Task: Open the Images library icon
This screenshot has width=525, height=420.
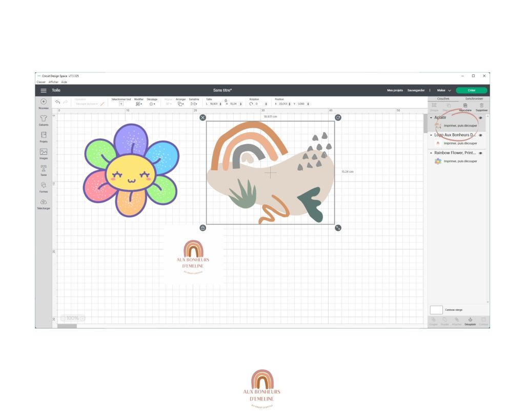Action: 44,152
